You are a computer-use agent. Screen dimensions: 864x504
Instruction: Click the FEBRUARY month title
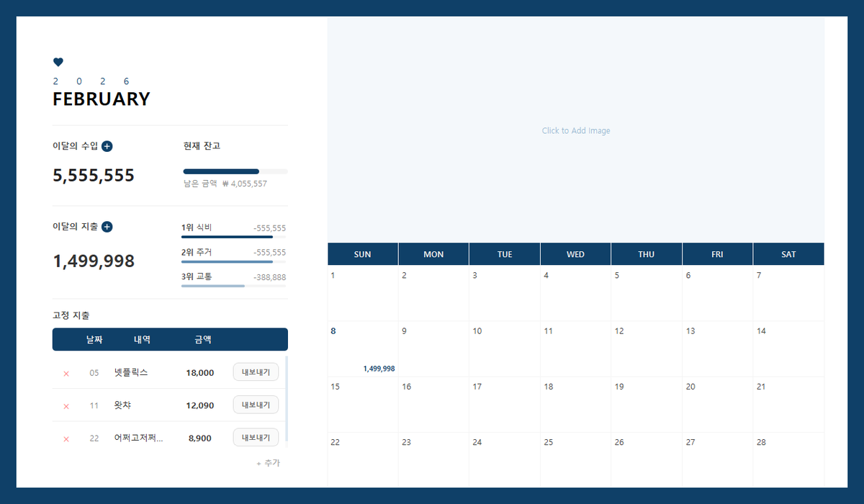pos(102,99)
